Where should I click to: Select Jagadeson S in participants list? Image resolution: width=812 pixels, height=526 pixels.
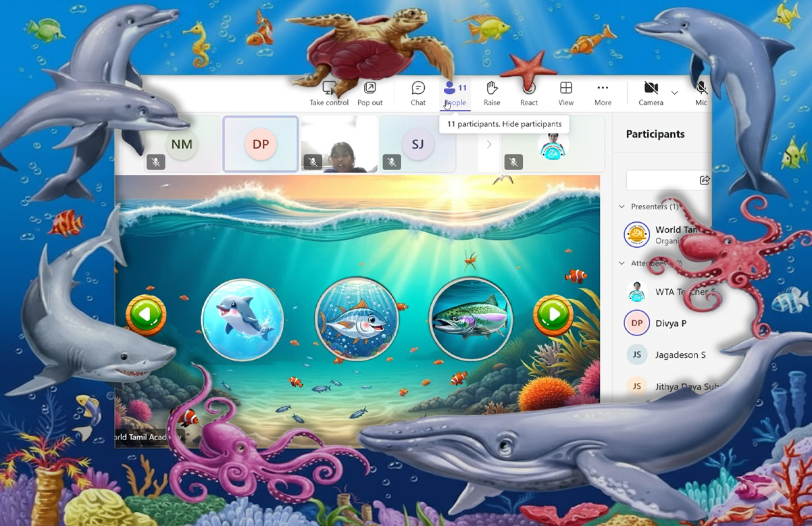[x=680, y=354]
